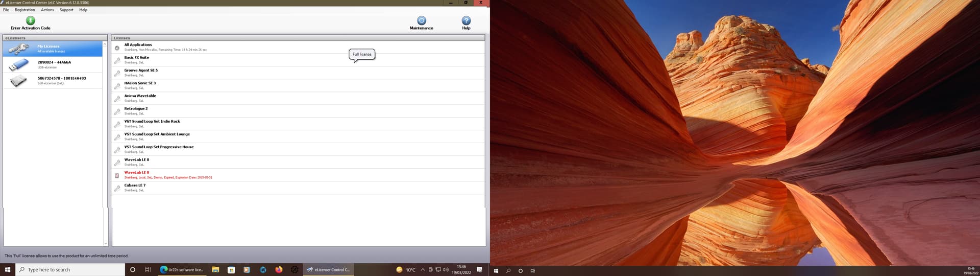Click the 10°C weather widget

tap(406, 270)
